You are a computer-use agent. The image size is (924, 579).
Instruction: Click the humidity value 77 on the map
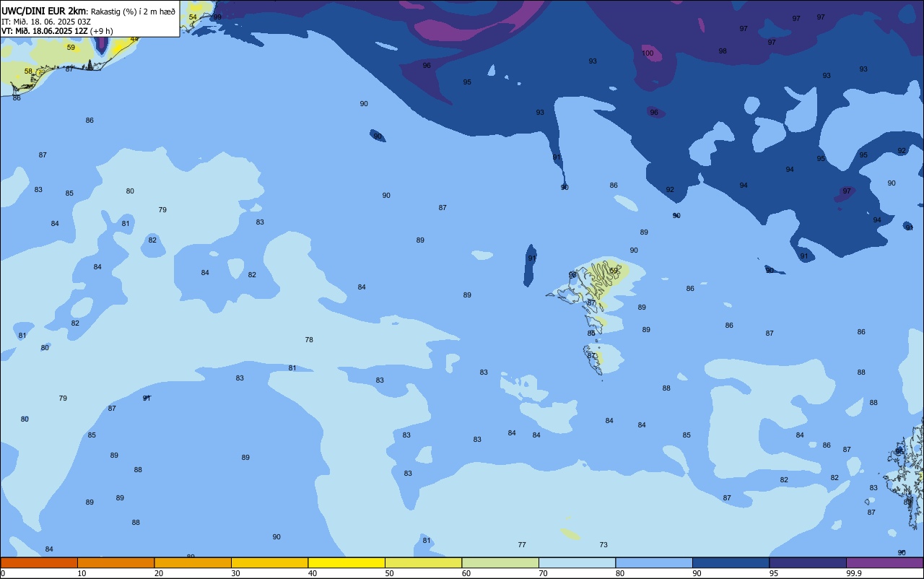tap(522, 545)
